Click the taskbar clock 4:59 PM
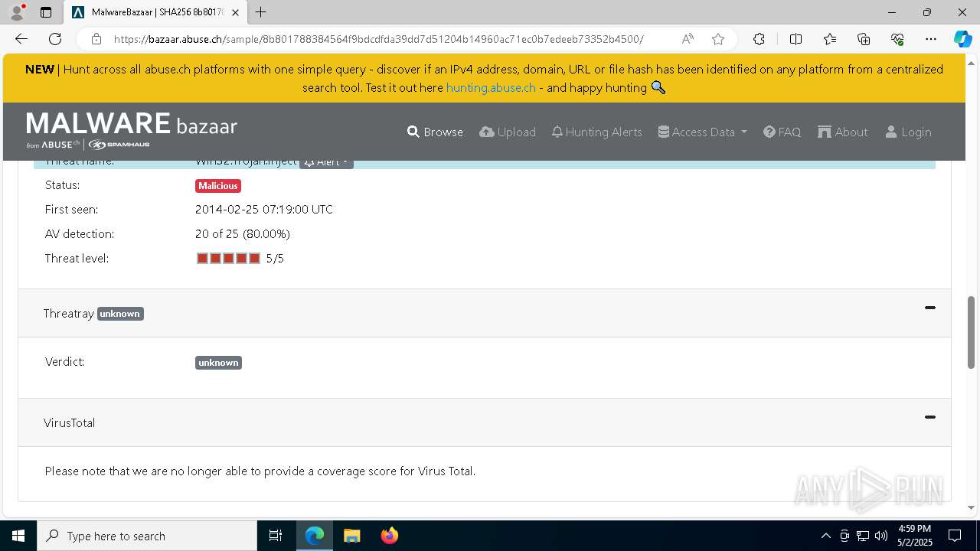The height and width of the screenshot is (551, 980). (914, 536)
